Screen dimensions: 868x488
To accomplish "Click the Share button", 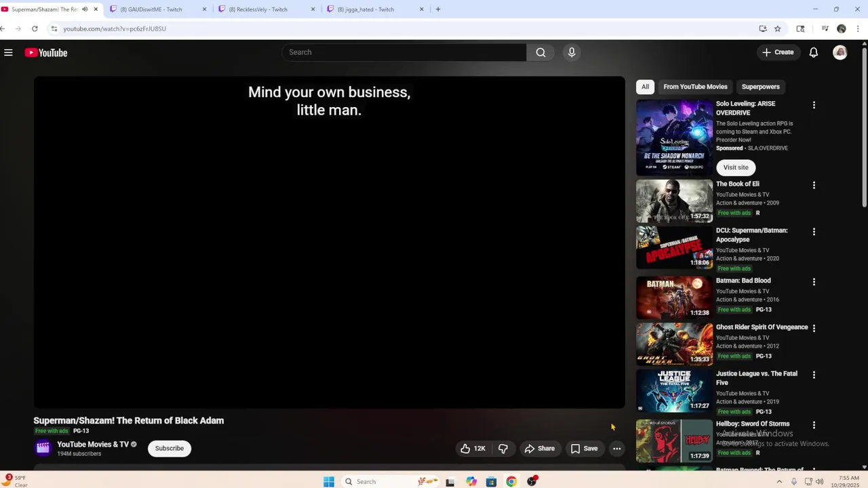I will coord(539,448).
